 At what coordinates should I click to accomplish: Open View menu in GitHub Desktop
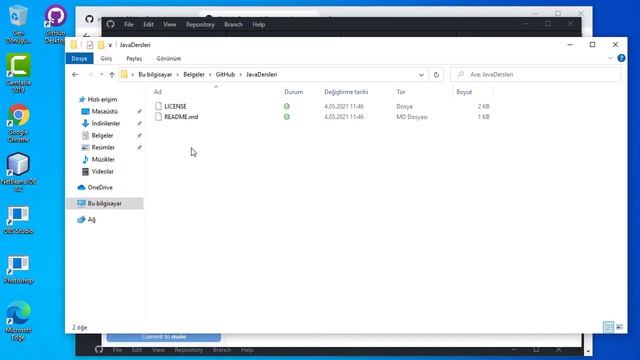[169, 24]
